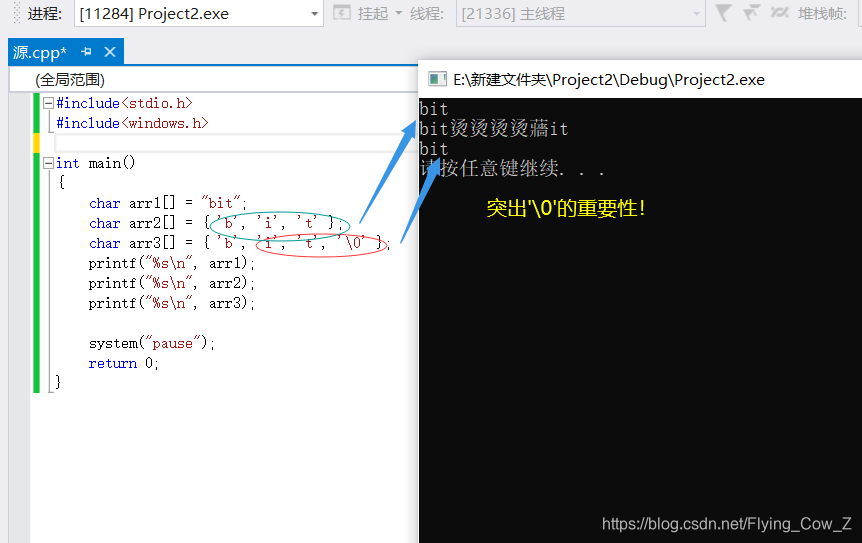This screenshot has width=862, height=543.
Task: Click the console title bar path Project2.exe
Action: pos(609,80)
